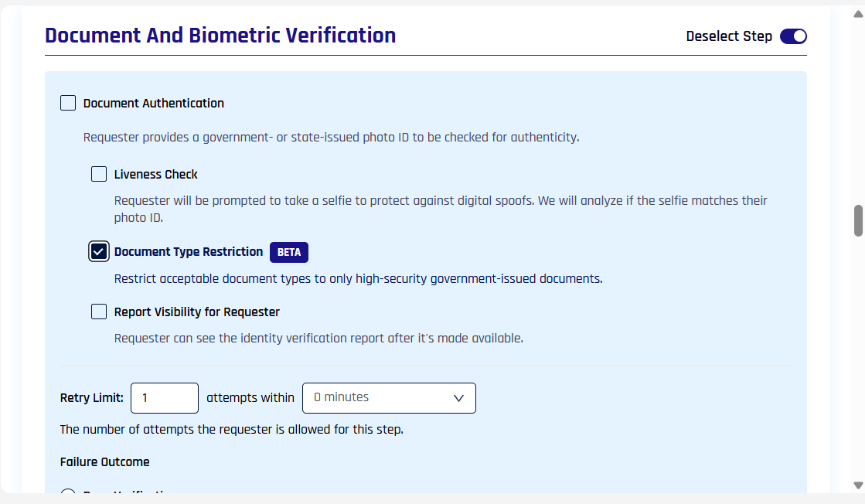The width and height of the screenshot is (865, 504).
Task: Uncheck the Document Type Restriction checkbox
Action: (x=99, y=252)
